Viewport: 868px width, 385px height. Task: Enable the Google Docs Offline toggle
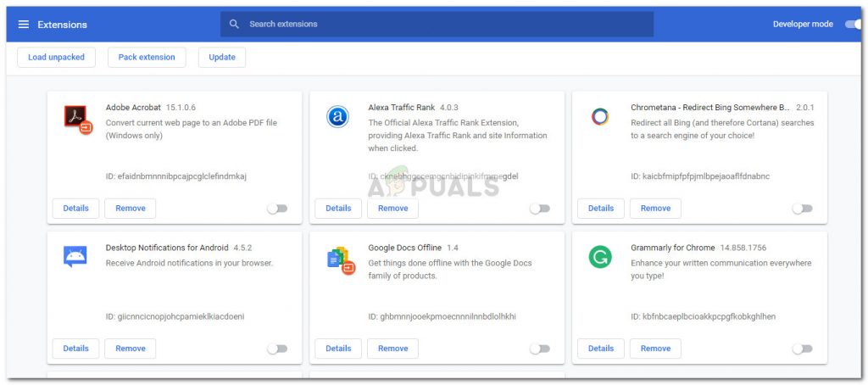[540, 349]
